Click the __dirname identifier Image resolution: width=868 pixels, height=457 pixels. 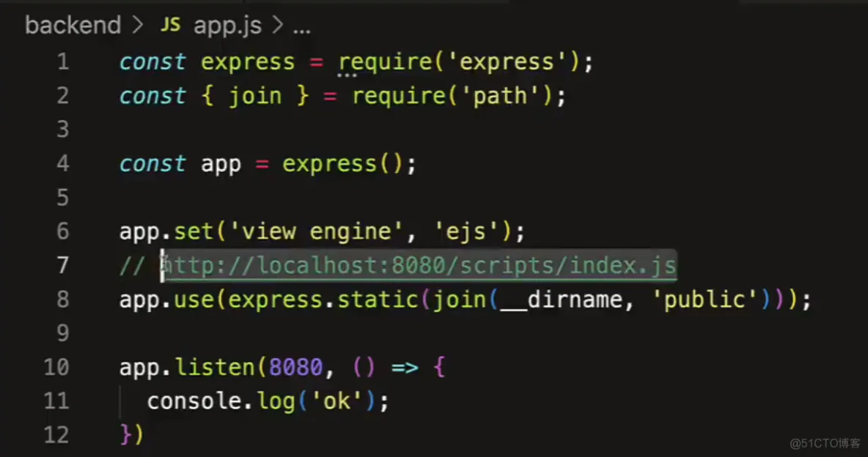coord(562,300)
